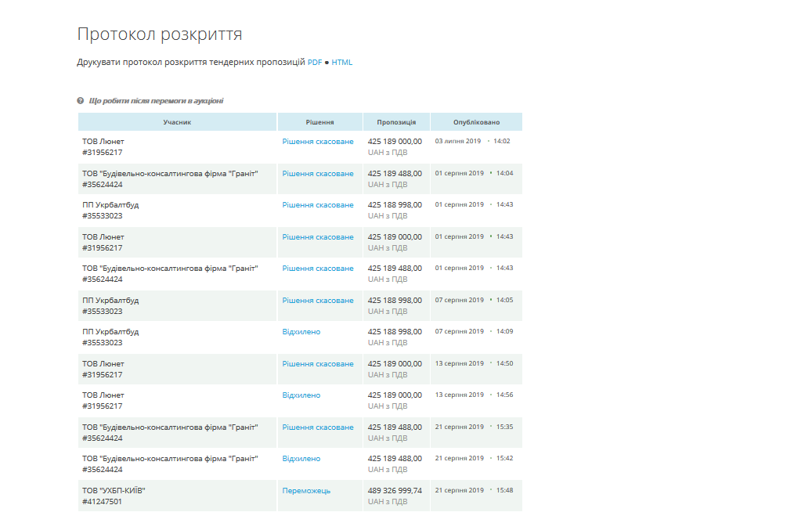Open the Відхилено decision dated 13 серпня 14:56
This screenshot has width=812, height=523.
point(301,395)
